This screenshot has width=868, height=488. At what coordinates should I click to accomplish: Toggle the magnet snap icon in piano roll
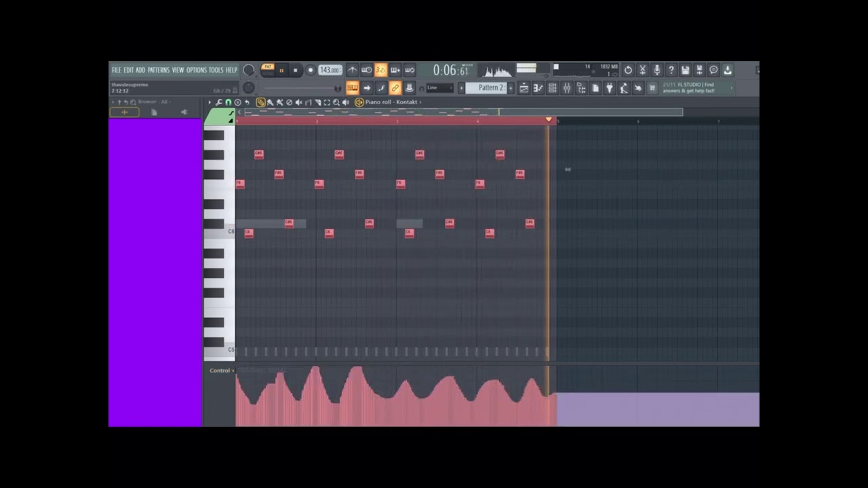click(229, 102)
